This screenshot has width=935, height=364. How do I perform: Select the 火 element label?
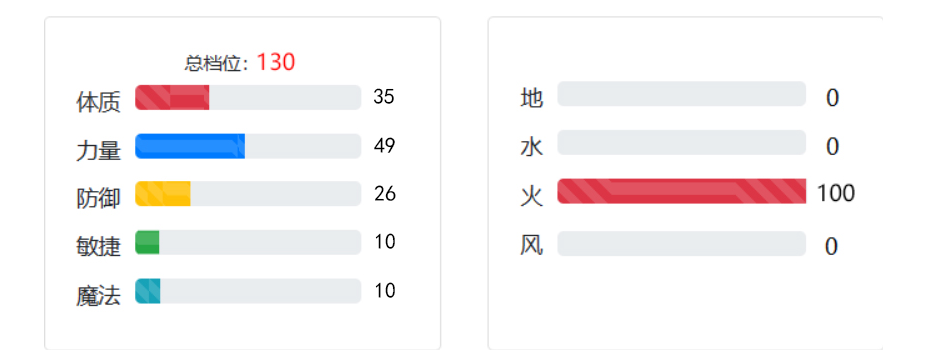[532, 196]
